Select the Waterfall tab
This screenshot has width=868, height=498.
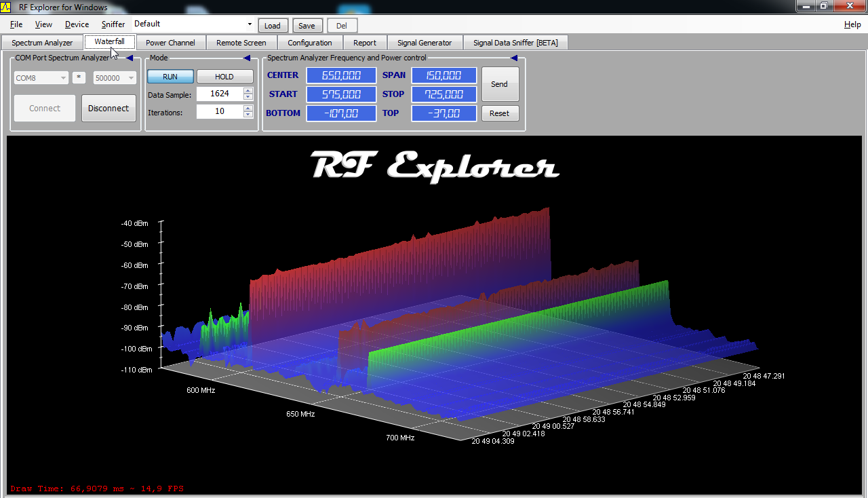point(109,42)
